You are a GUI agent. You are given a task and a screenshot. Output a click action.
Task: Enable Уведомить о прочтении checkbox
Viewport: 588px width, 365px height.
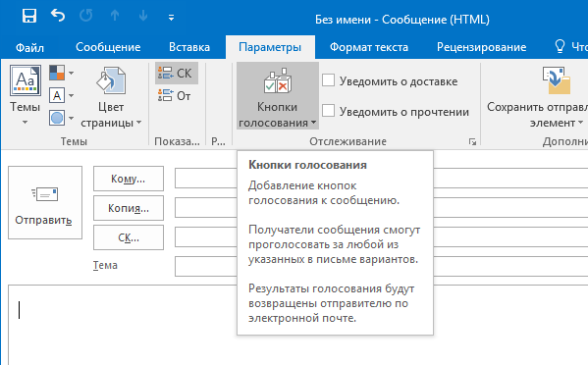pyautogui.click(x=329, y=110)
